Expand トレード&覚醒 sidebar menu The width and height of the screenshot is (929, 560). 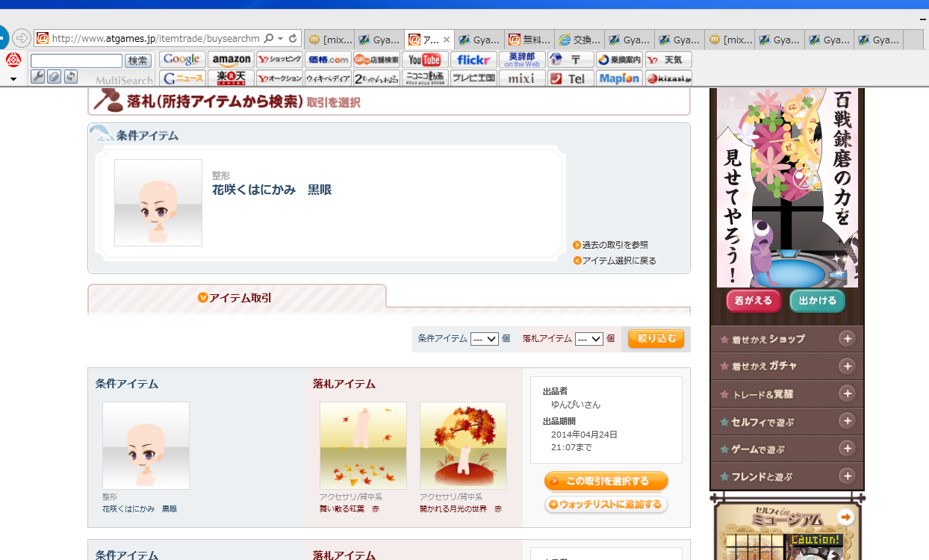tap(847, 393)
